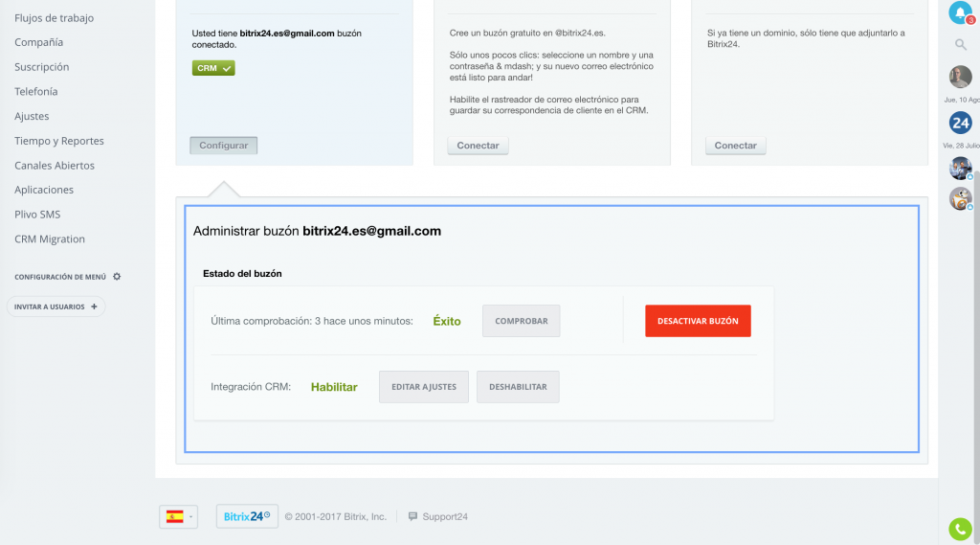Click the Configurar button
Viewport: 980px width, 545px height.
coord(224,146)
